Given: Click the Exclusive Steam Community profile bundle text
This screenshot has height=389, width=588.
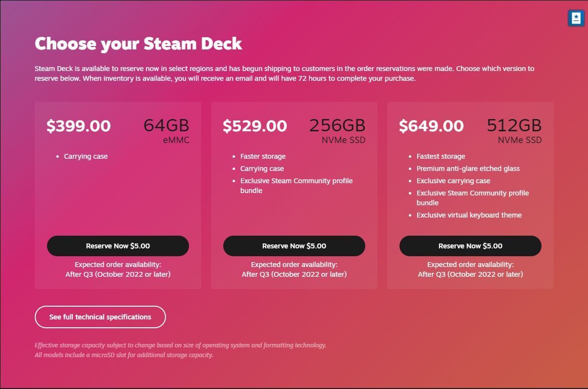Looking at the screenshot, I should coord(296,185).
